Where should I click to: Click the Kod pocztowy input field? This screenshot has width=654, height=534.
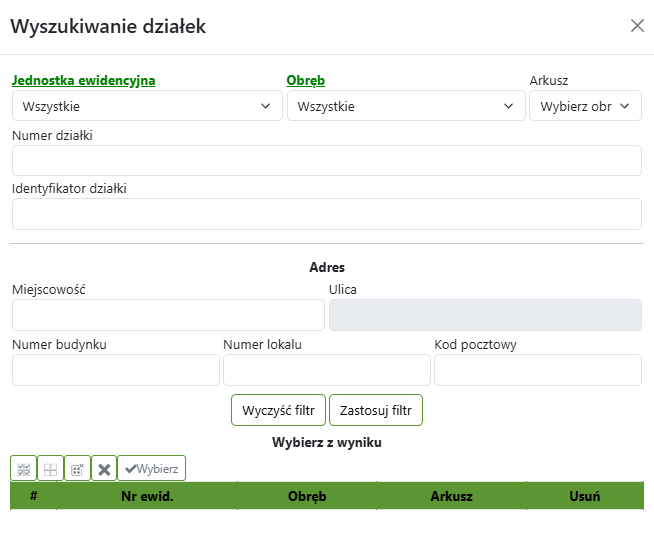tap(537, 370)
